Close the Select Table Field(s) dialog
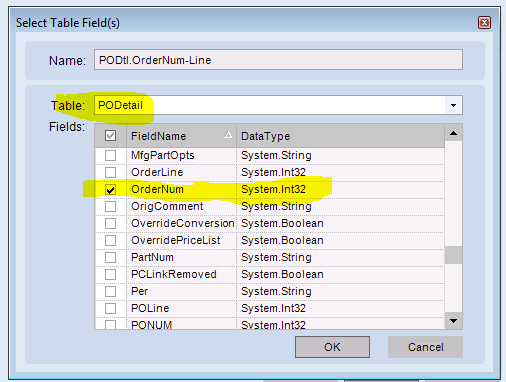Screen dimensions: 506x382 [484, 23]
